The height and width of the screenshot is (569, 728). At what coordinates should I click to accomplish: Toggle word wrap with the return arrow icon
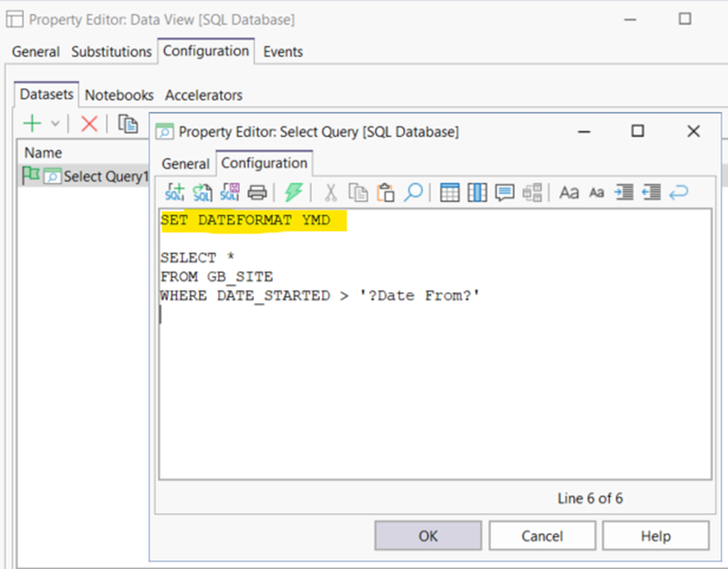pyautogui.click(x=678, y=192)
